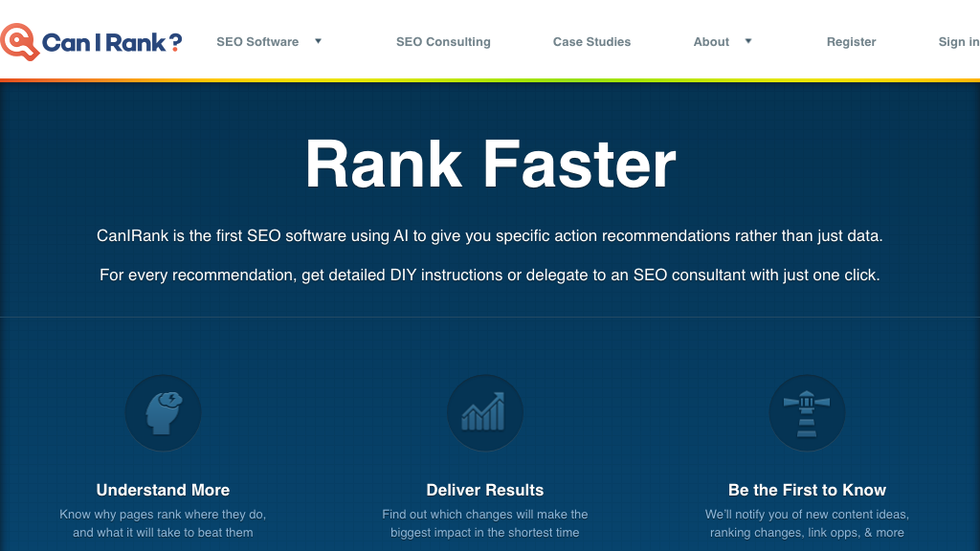Click the brain head icon
Viewport: 980px width, 551px height.
click(x=163, y=412)
